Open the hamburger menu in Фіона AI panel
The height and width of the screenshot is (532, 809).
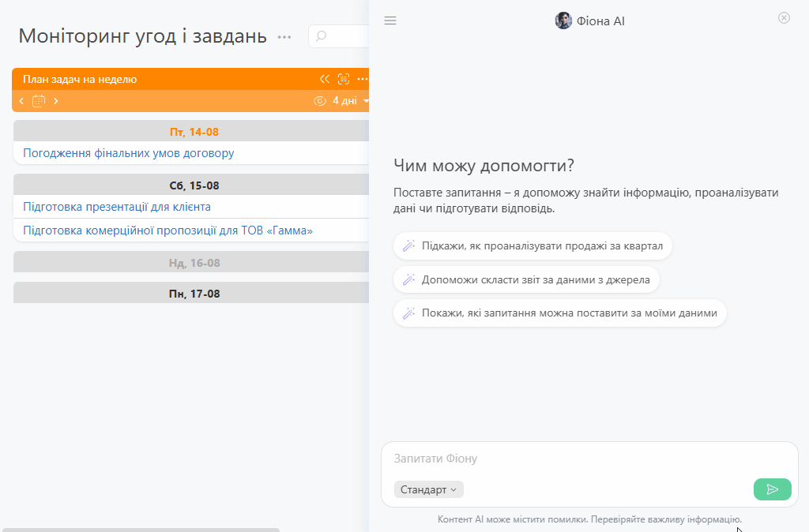[x=390, y=21]
